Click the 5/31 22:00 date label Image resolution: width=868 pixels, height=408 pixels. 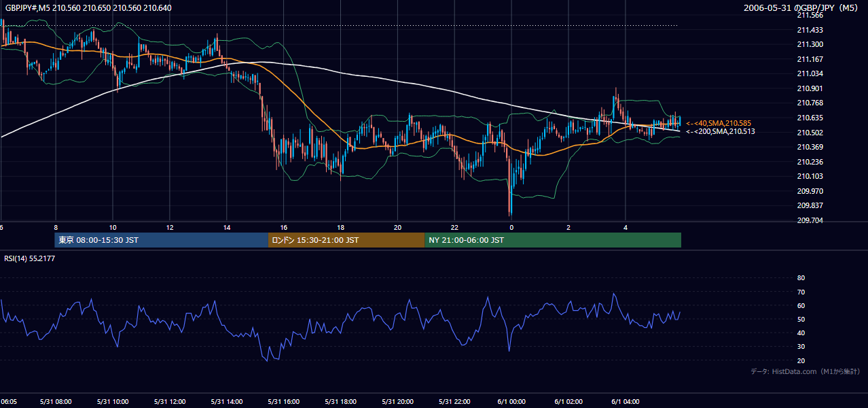click(x=455, y=402)
